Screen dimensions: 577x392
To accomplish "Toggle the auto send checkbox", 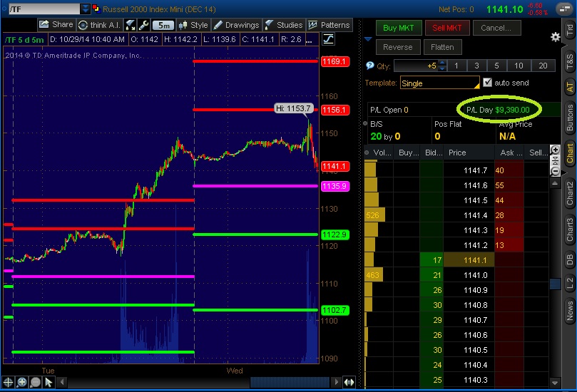I will tap(488, 83).
